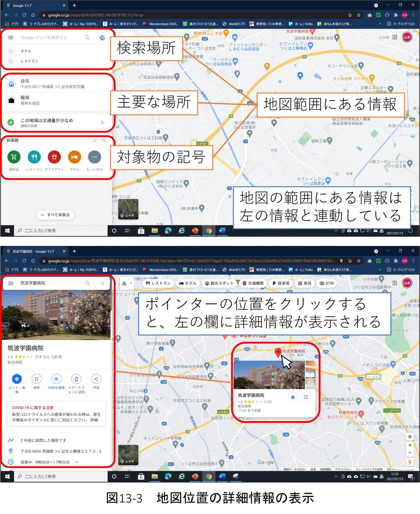Viewport: 420px width, 514px height.
Task: Click the blue directions icon beside the Google マップ search field
Action: click(x=102, y=38)
